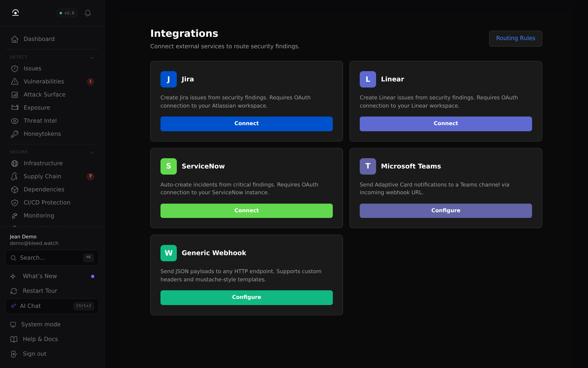Open Attack Surface page
Viewport: 588px width, 368px height.
[52, 95]
